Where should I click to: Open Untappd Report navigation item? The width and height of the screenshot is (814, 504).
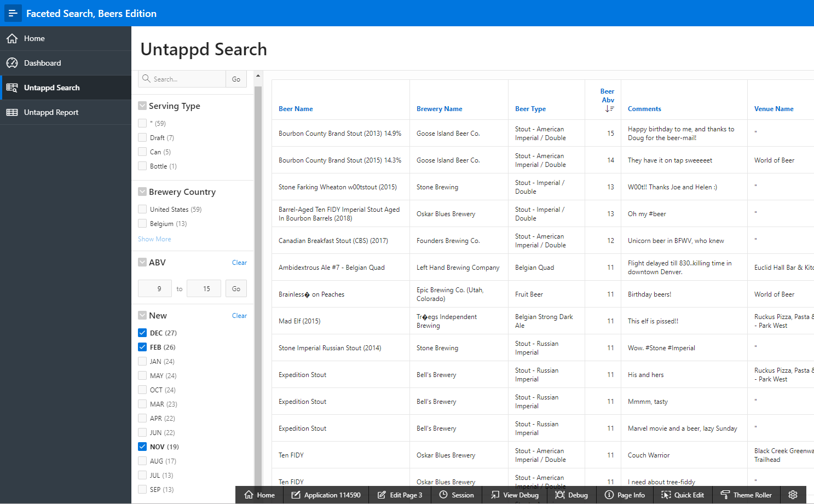[66, 112]
